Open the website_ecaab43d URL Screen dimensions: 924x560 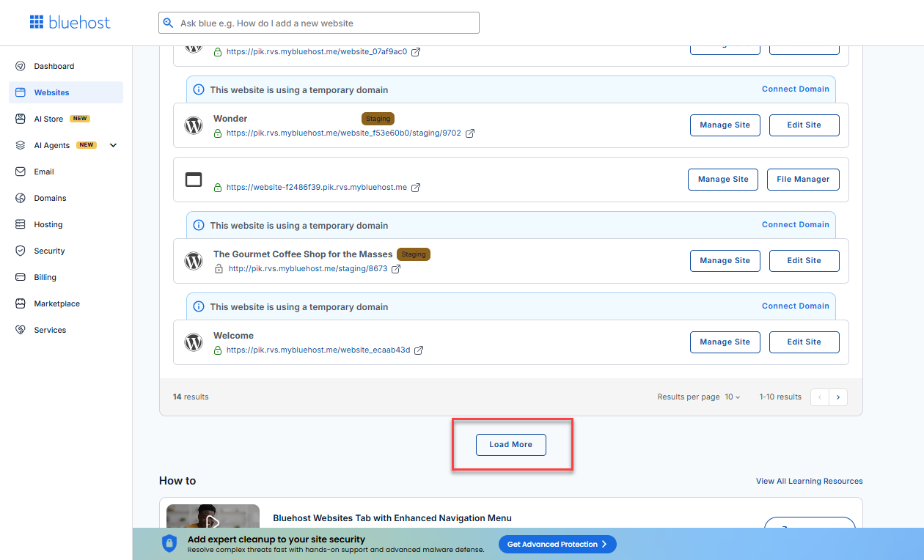(318, 350)
